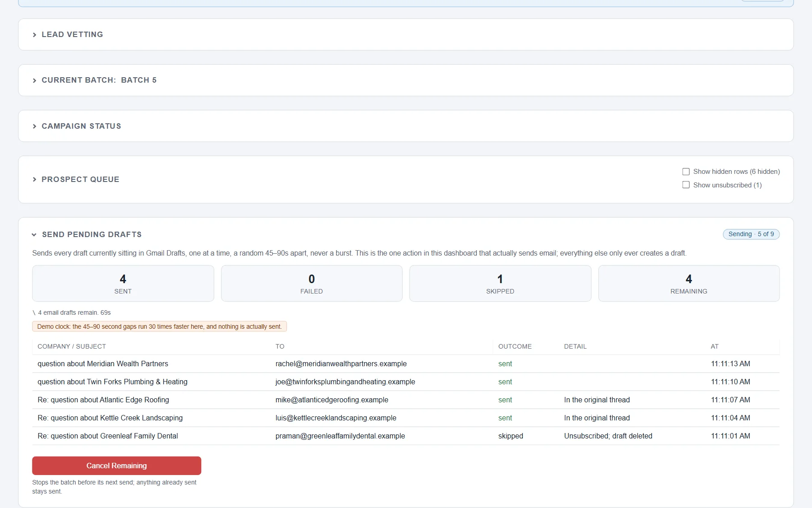Viewport: 812px width, 508px height.
Task: Click the 'skipped' outcome for Greenleaf
Action: click(511, 436)
